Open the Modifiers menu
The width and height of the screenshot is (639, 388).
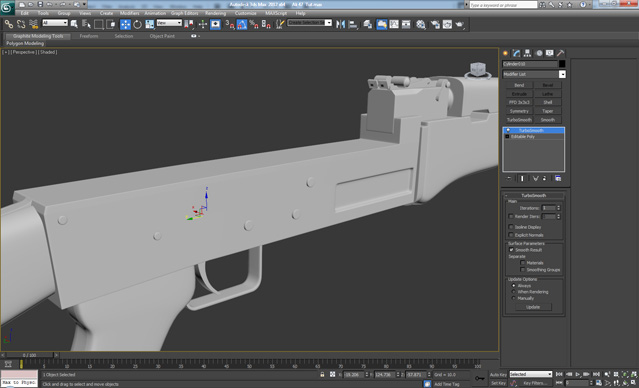(130, 13)
